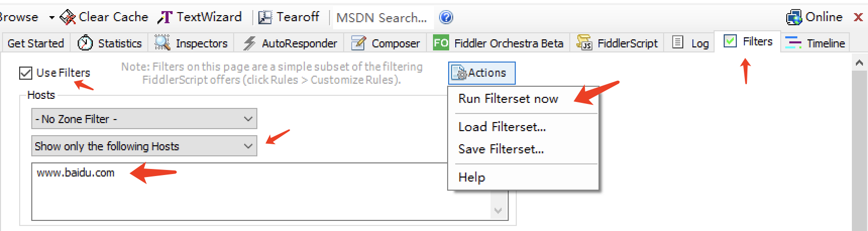Expand the Show only the following Hosts dropdown

click(x=144, y=146)
